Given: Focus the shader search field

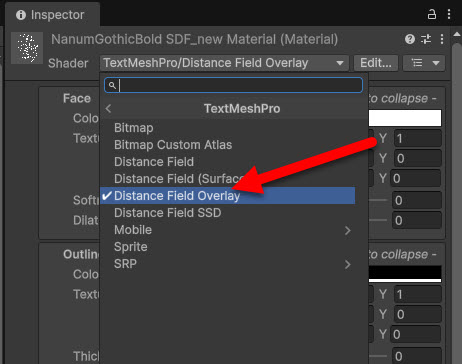Looking at the screenshot, I should tap(233, 85).
